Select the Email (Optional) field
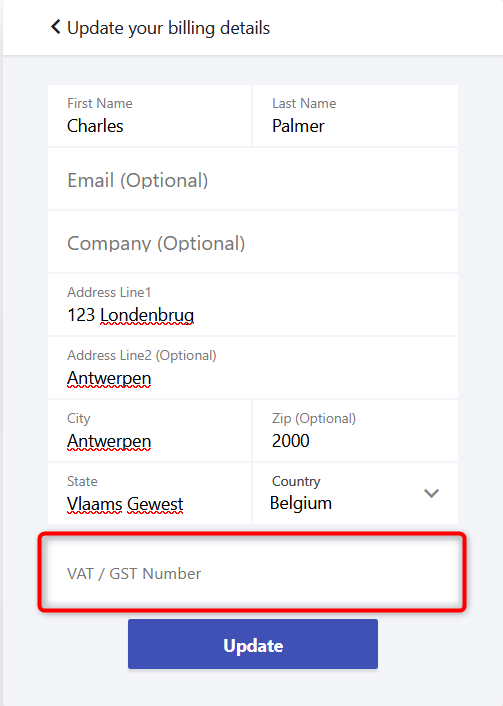 click(253, 180)
